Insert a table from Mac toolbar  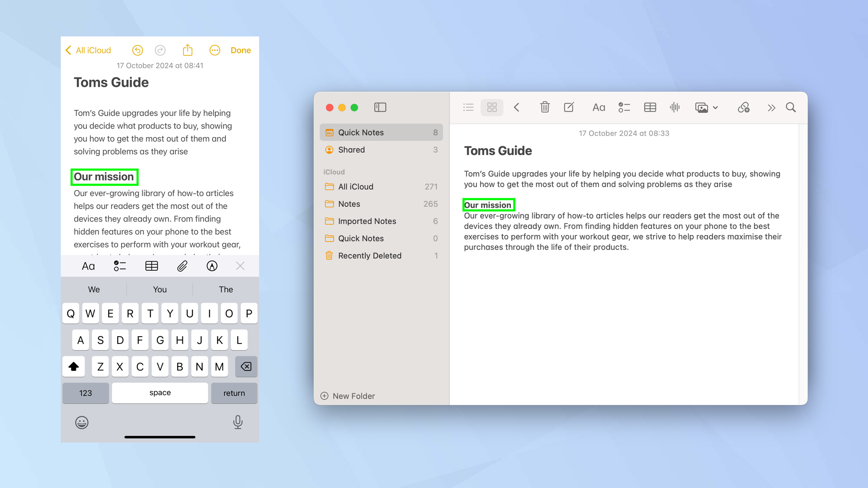tap(650, 108)
